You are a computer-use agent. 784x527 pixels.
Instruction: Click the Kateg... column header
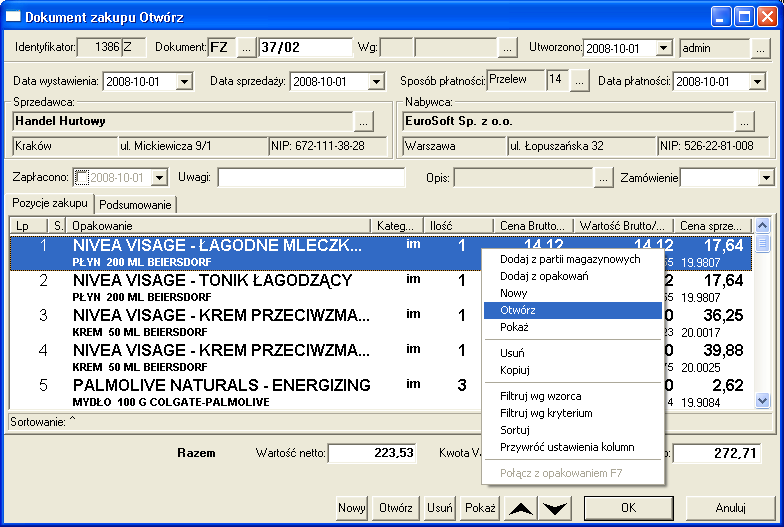[397, 226]
